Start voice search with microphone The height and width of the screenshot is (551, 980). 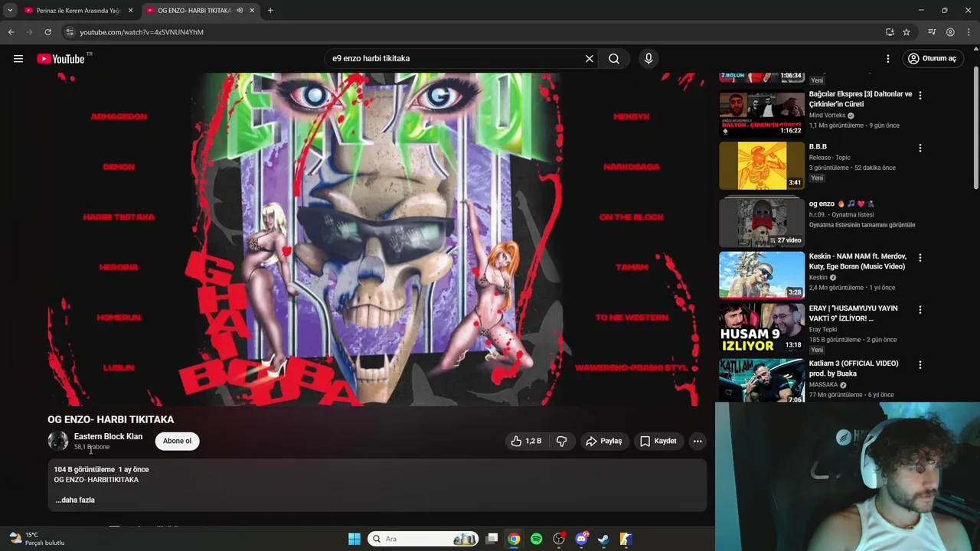click(648, 59)
